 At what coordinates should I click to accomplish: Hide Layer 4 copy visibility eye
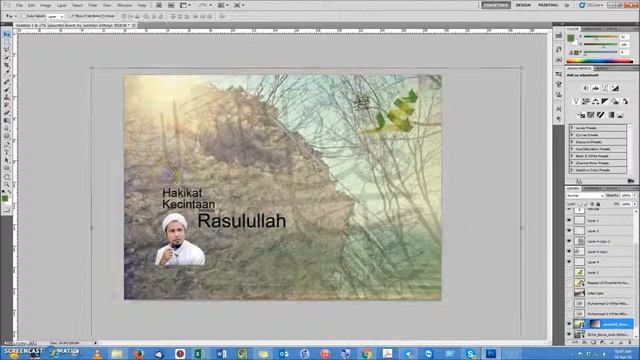pyautogui.click(x=569, y=251)
